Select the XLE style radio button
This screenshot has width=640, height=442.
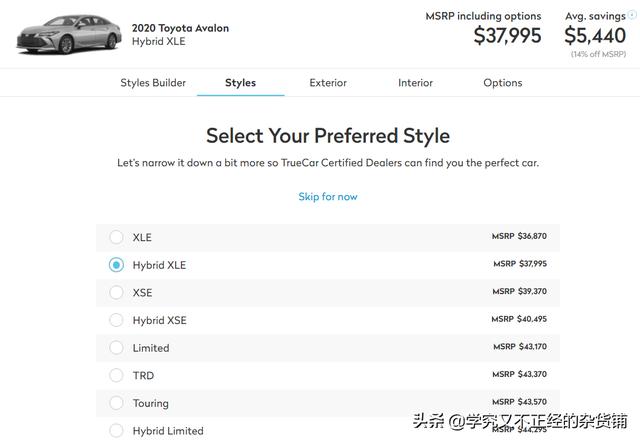tap(116, 237)
